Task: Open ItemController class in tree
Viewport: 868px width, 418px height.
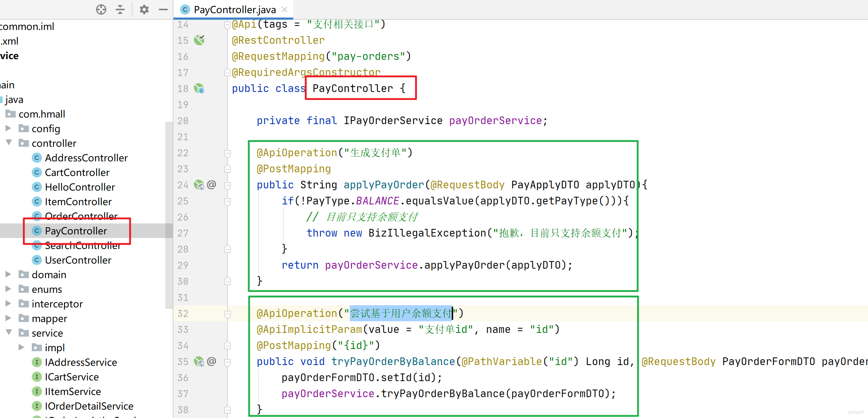Action: pyautogui.click(x=78, y=202)
